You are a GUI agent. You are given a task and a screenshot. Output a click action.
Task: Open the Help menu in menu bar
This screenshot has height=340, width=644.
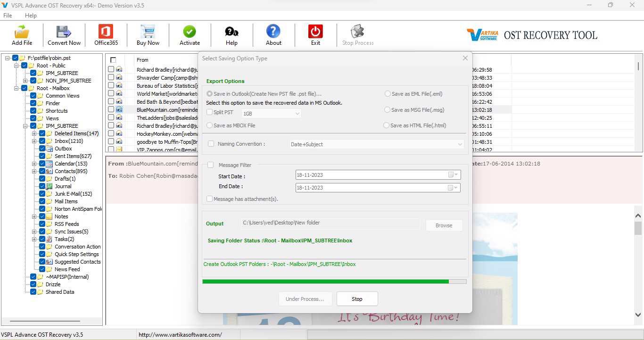click(31, 16)
